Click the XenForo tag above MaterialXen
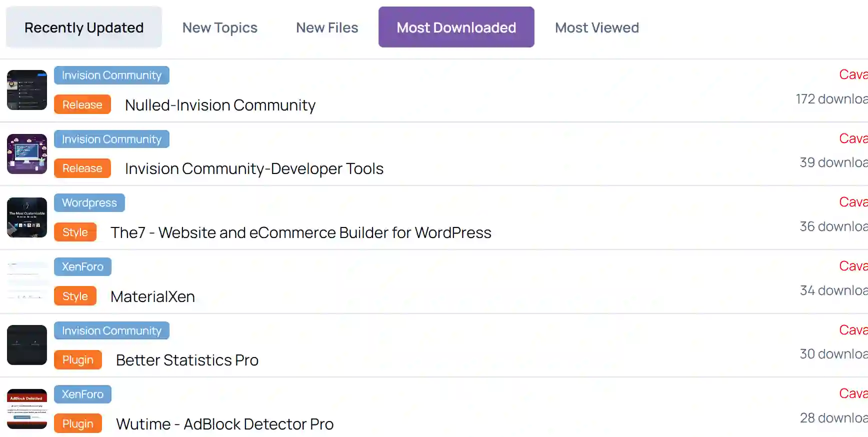 pyautogui.click(x=82, y=267)
